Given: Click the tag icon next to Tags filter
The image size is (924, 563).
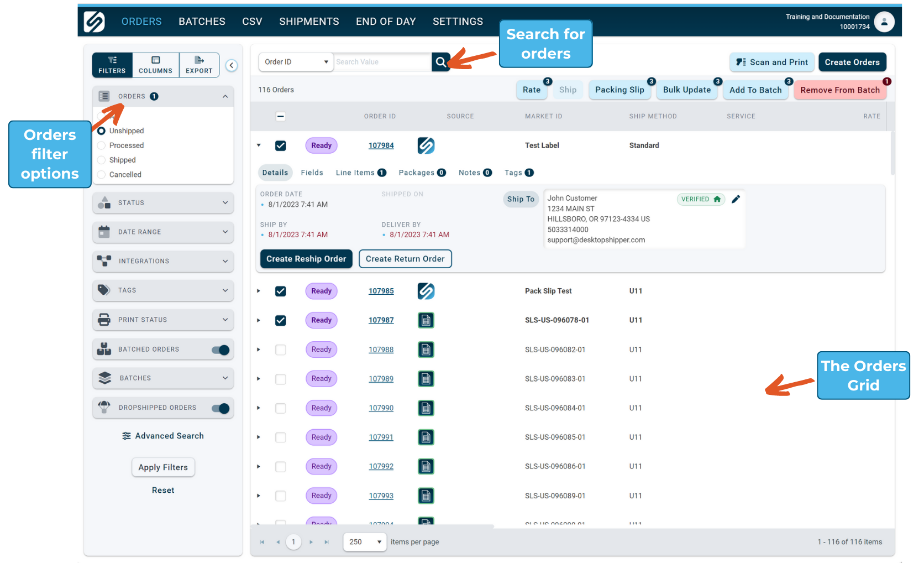Looking at the screenshot, I should (104, 290).
